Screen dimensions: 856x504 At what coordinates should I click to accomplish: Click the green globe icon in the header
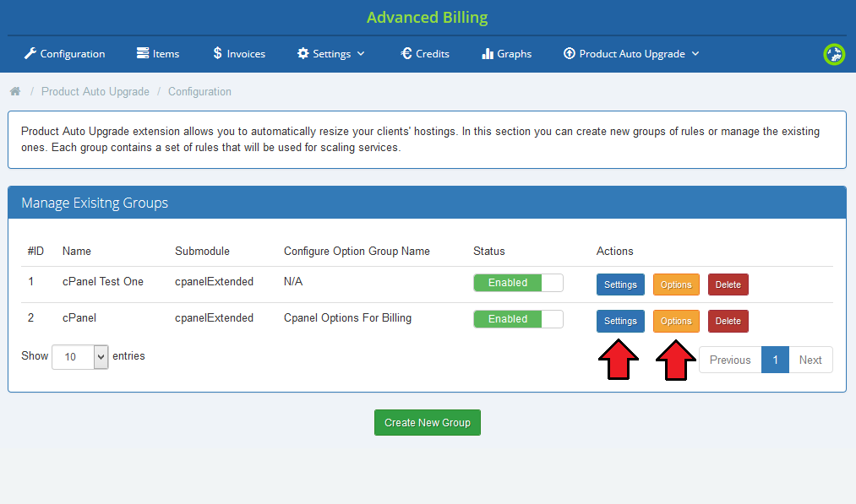click(834, 54)
